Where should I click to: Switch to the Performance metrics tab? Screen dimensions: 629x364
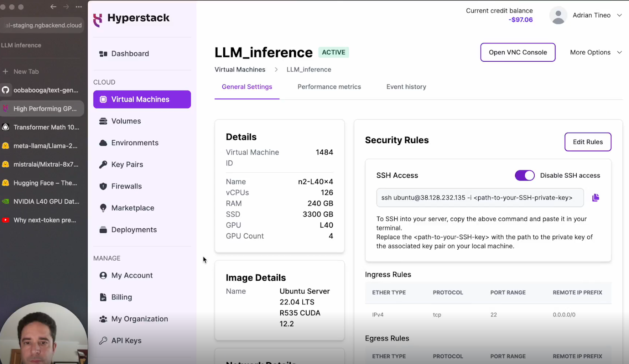pyautogui.click(x=329, y=87)
